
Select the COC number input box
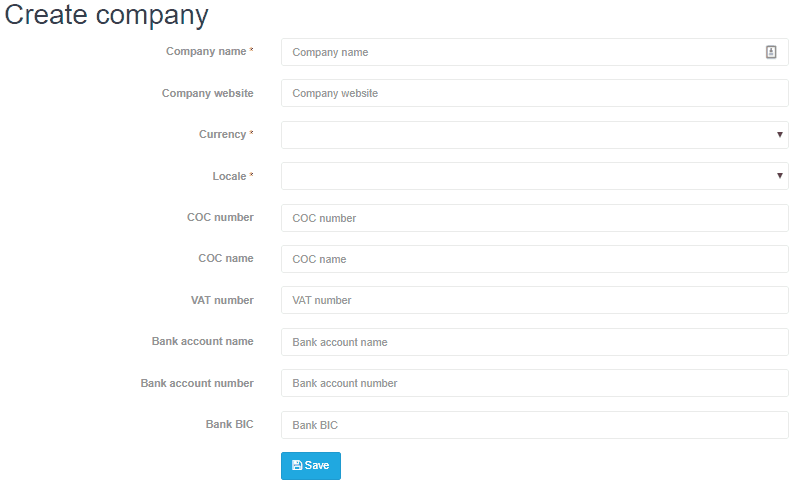tap(534, 218)
